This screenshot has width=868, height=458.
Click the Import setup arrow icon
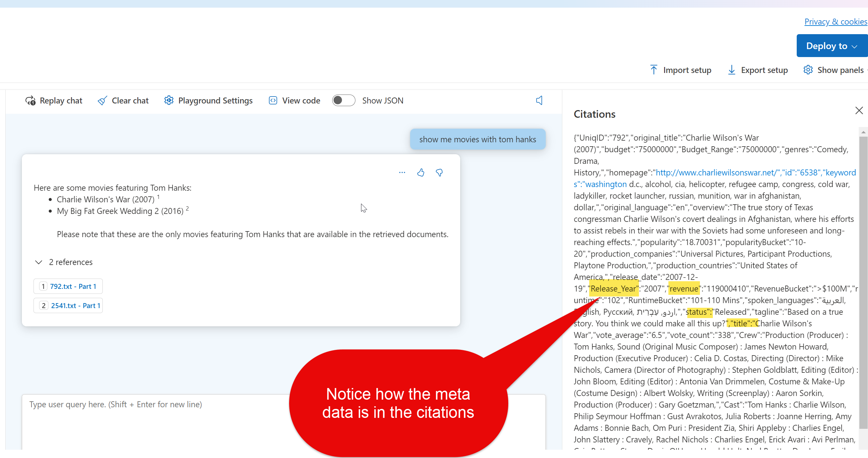click(654, 70)
